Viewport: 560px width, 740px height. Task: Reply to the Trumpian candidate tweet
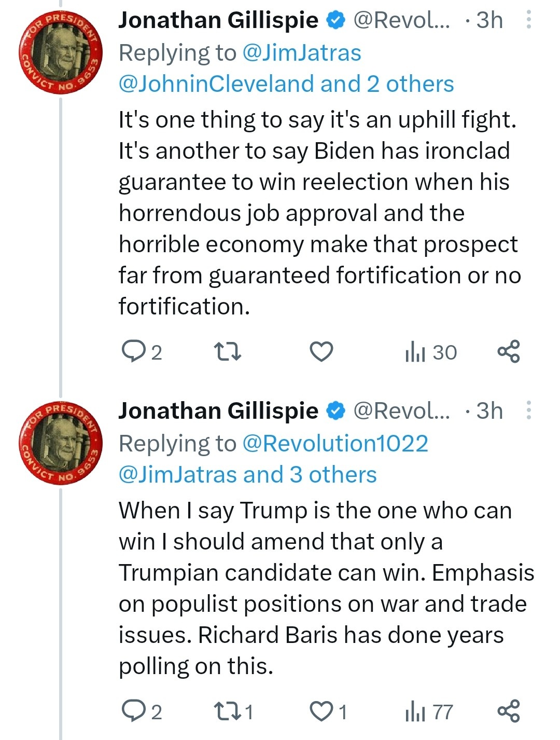click(x=133, y=711)
